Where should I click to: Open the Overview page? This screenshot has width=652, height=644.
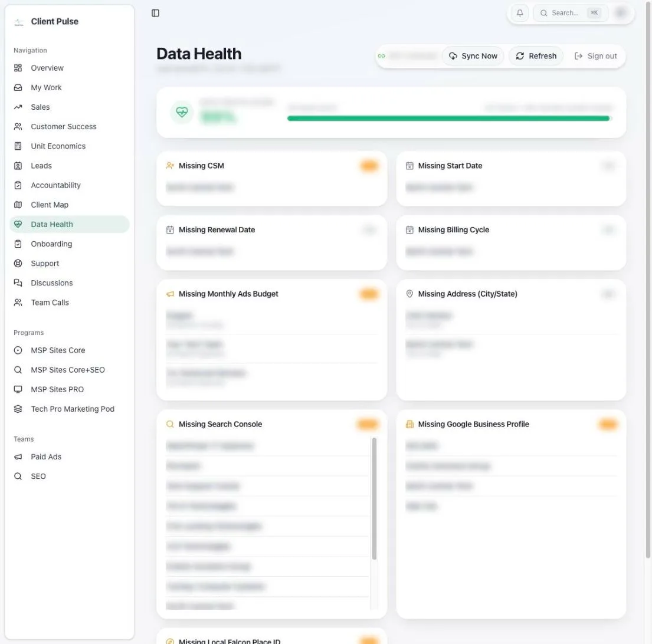70,68
